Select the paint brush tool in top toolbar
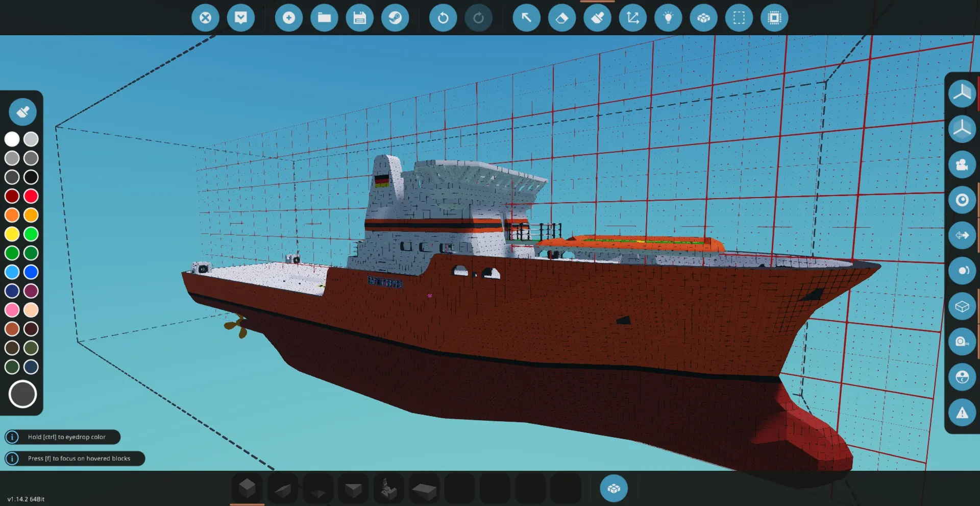This screenshot has width=980, height=506. pos(597,18)
